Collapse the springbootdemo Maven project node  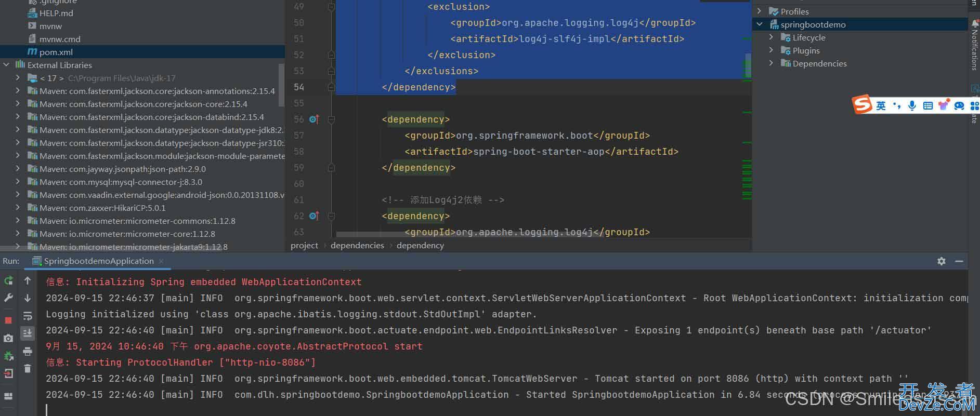click(x=760, y=24)
